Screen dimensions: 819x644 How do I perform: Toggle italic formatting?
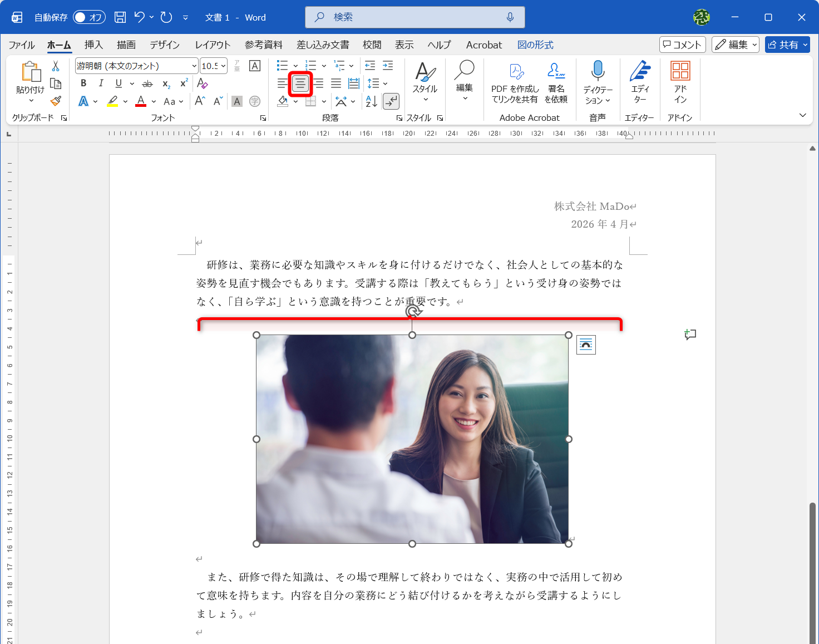click(x=101, y=83)
